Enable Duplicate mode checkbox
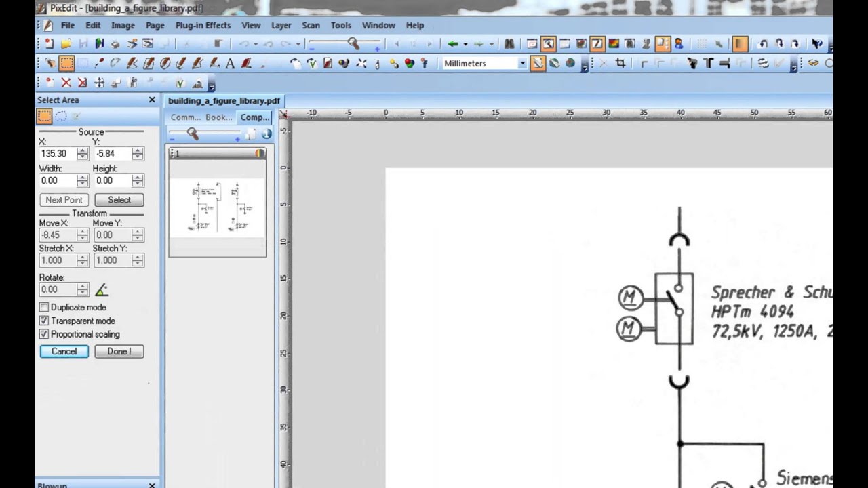 point(44,307)
